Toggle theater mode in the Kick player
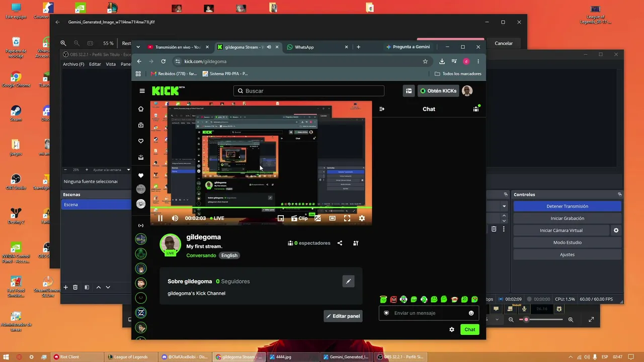The width and height of the screenshot is (644, 362). [x=332, y=218]
